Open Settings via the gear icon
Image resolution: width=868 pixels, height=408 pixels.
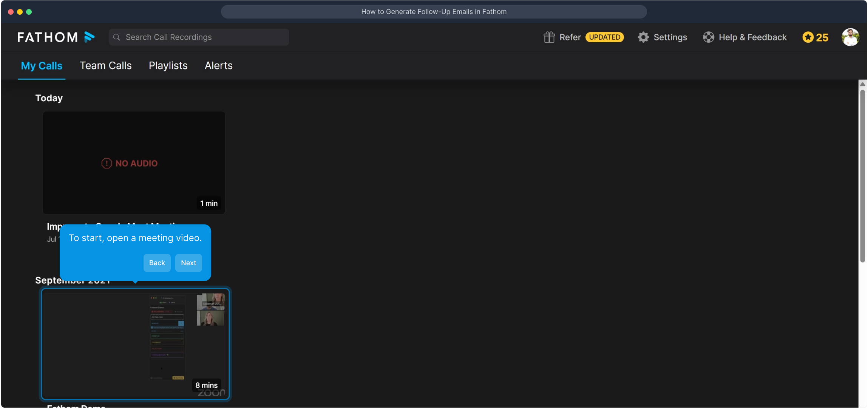643,37
